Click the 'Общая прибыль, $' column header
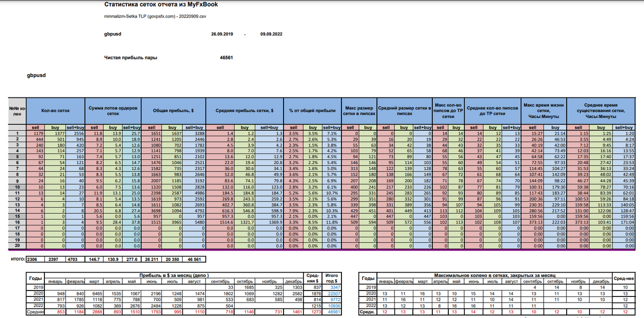The image size is (644, 318). point(174,110)
